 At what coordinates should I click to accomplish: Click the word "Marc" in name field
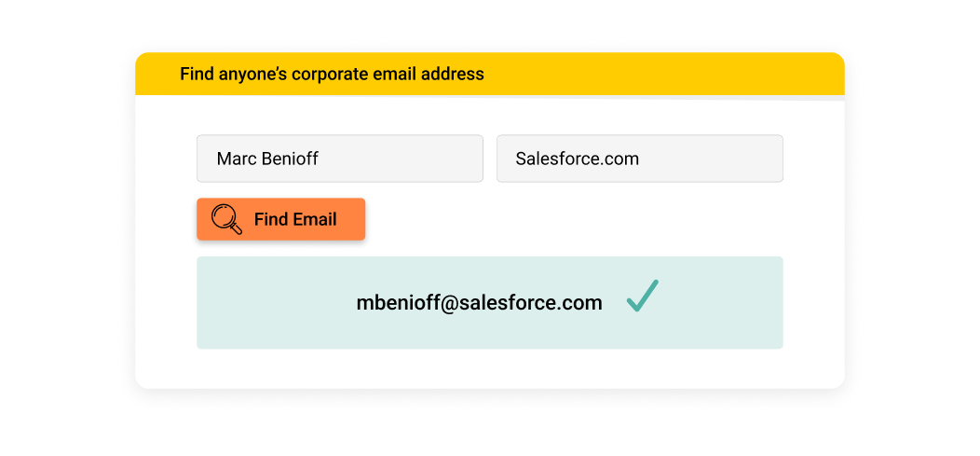pos(236,159)
